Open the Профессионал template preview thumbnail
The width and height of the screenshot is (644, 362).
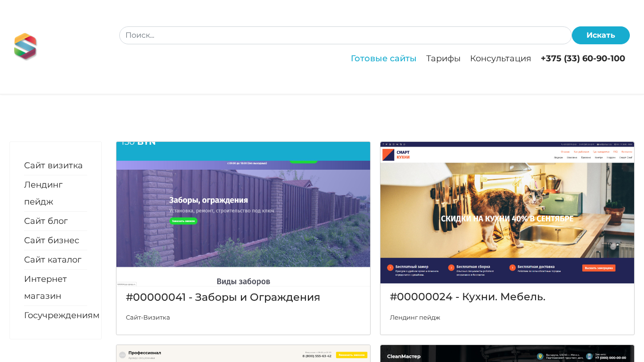[243, 354]
